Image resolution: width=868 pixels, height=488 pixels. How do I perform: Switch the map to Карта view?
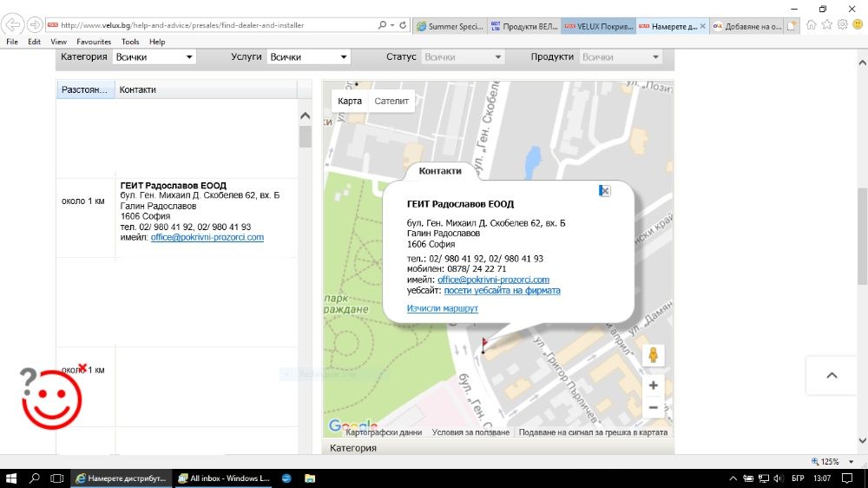pyautogui.click(x=350, y=101)
